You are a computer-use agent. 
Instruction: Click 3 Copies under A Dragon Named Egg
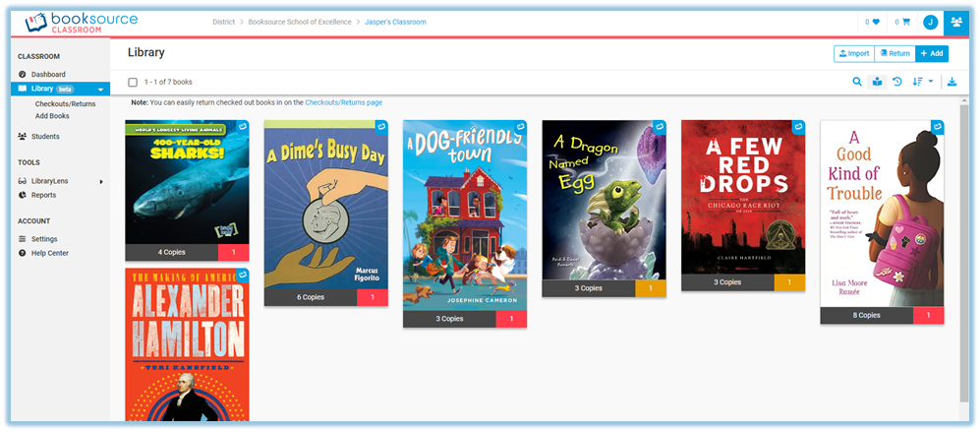pyautogui.click(x=589, y=288)
